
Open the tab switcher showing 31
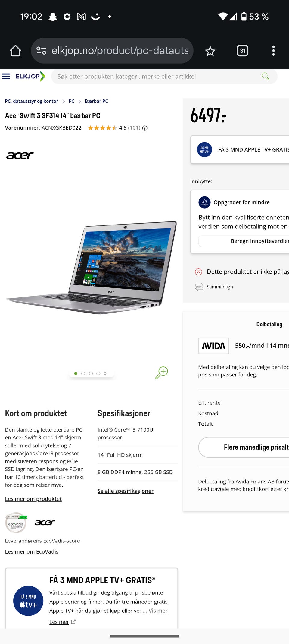242,51
